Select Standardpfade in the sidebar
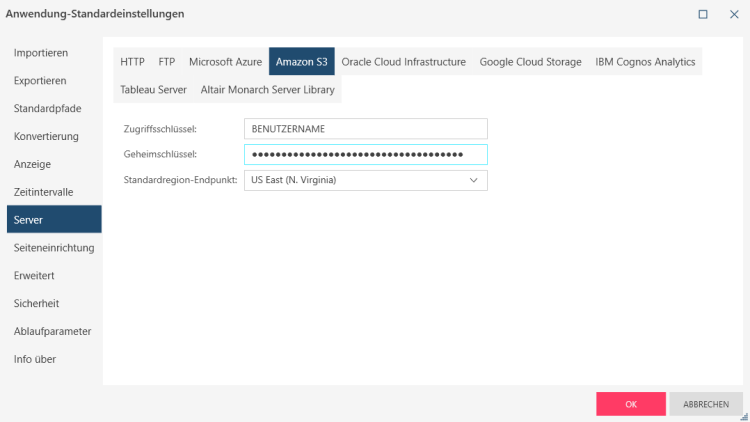This screenshot has width=750, height=422. [46, 109]
